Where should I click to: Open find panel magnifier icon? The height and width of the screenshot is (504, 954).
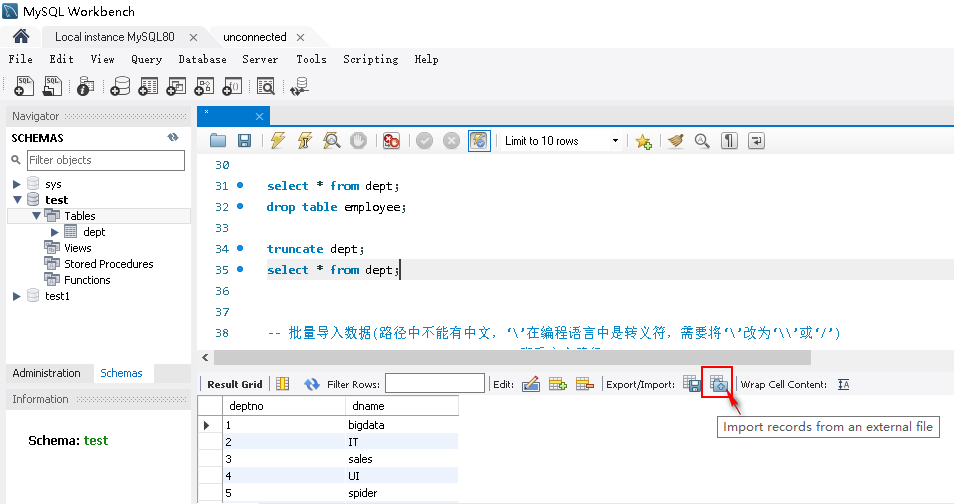click(x=702, y=141)
